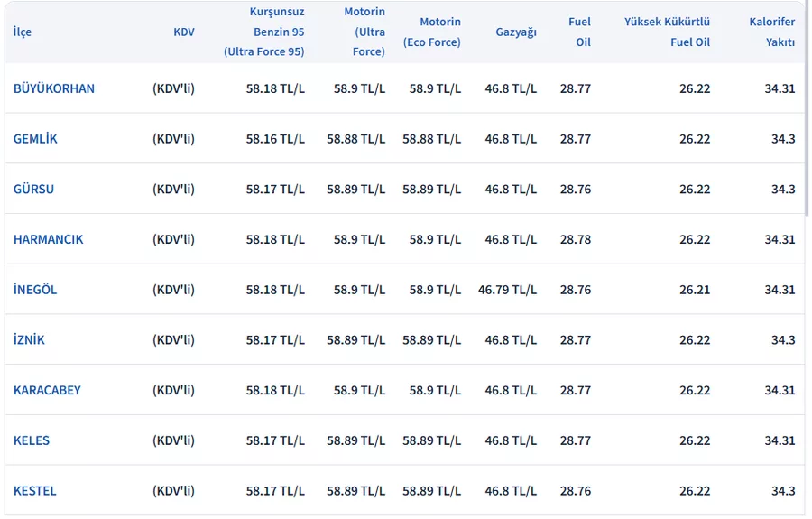Click the KARACABEY district link

(47, 391)
